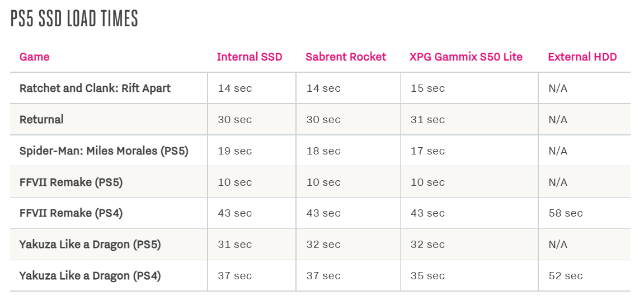
Task: Select the Ratchet and Clank: Rift Apart row
Action: (x=95, y=88)
